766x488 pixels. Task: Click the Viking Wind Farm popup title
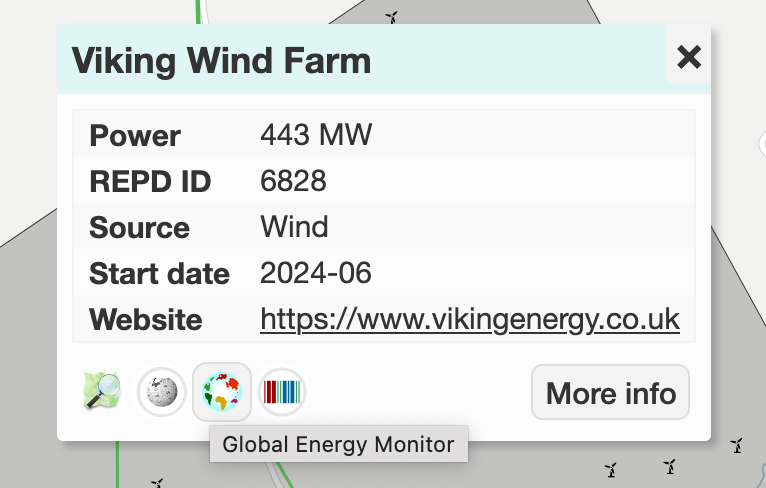click(221, 61)
